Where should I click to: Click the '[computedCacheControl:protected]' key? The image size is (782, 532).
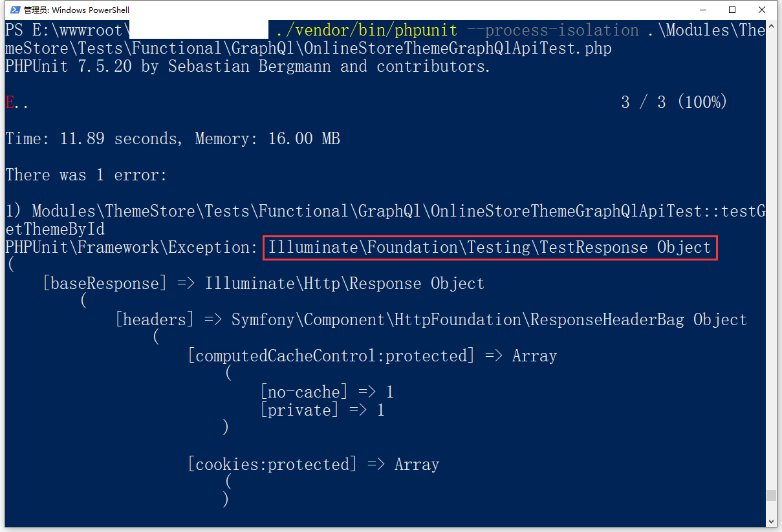[x=331, y=356]
